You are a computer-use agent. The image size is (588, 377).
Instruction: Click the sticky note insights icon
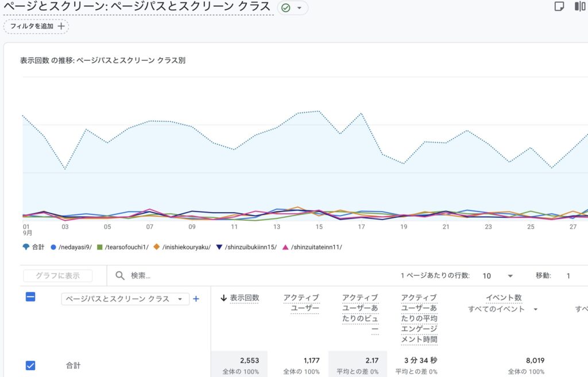coord(559,7)
